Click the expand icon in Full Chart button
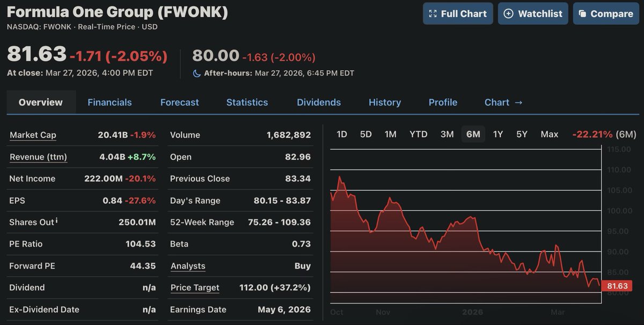Screen dimensions: 644x325 (433, 14)
